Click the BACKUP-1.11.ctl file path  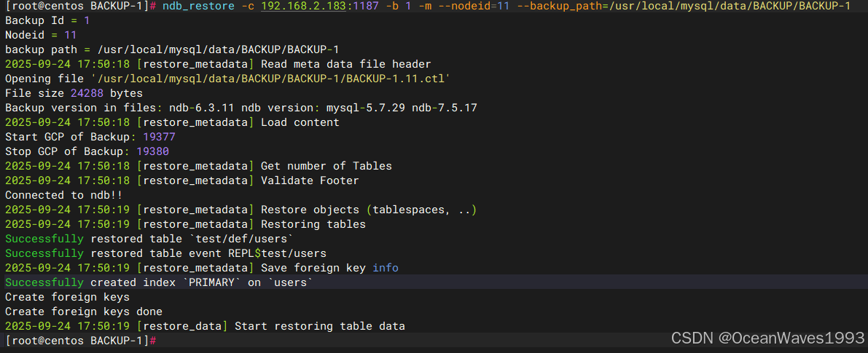point(270,79)
